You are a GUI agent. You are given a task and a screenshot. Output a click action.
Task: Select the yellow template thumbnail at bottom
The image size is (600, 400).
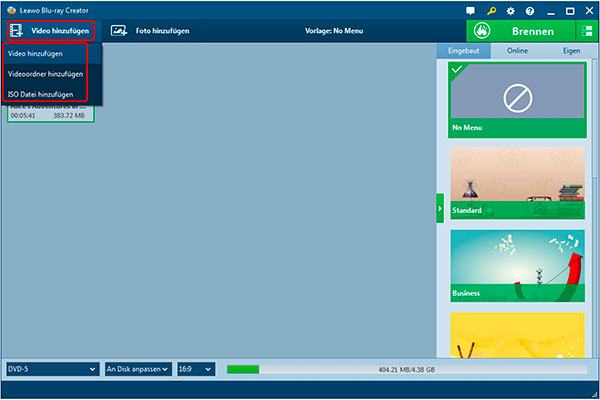point(517,335)
